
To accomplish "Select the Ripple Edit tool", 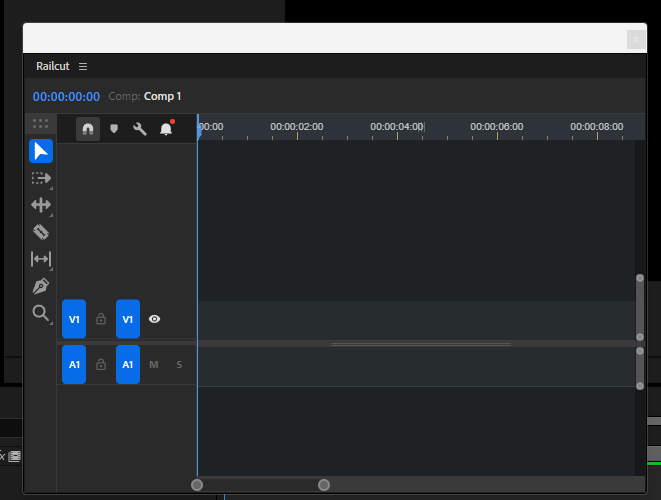I will (x=41, y=205).
